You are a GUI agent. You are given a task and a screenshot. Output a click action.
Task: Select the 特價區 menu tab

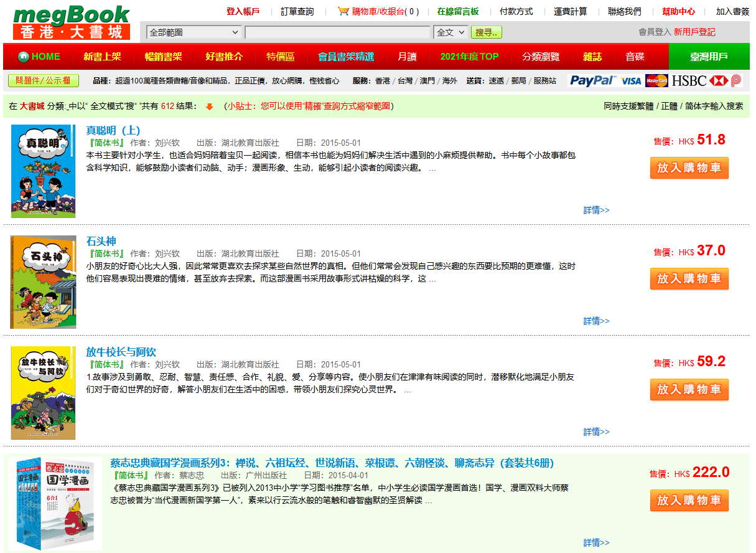pos(281,57)
